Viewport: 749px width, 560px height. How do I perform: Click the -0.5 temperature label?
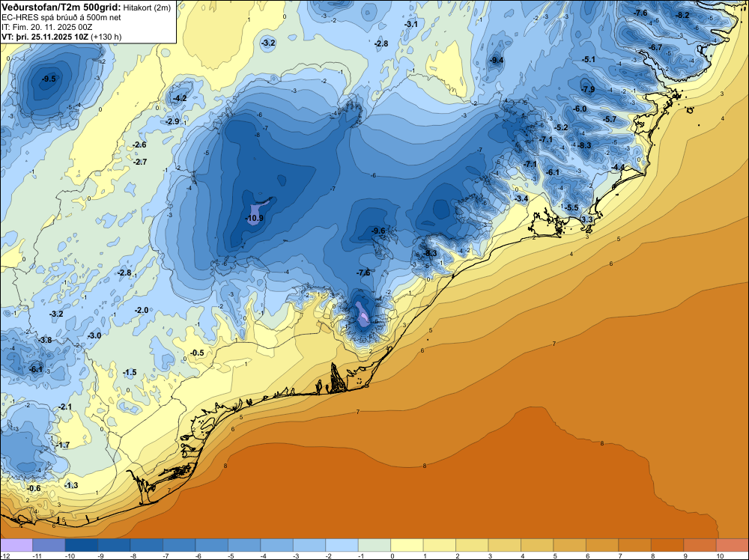point(197,353)
